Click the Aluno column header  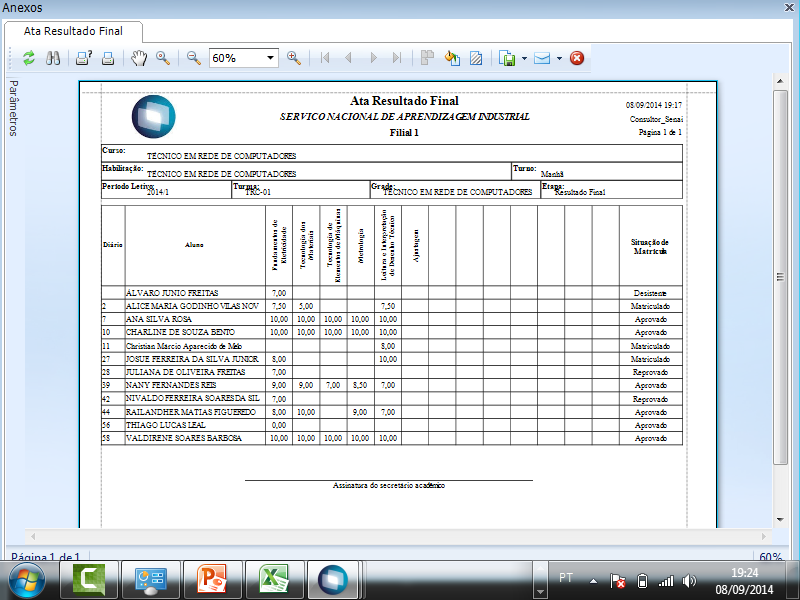[x=194, y=245]
